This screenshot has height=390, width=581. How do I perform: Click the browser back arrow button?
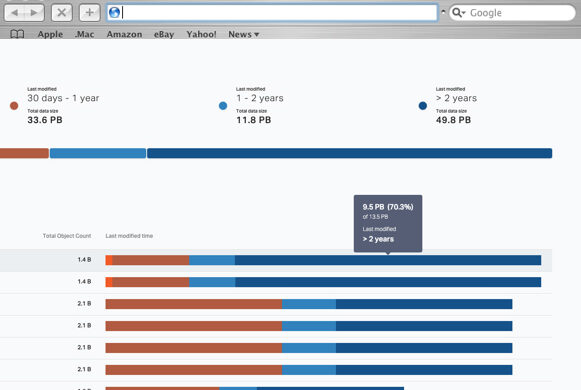tap(14, 13)
